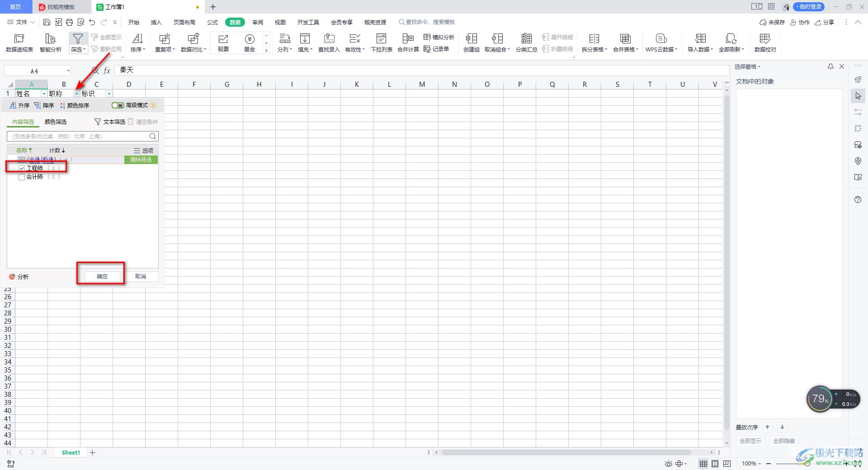
Task: Switch to the 公式 ribbon tab
Action: point(212,22)
